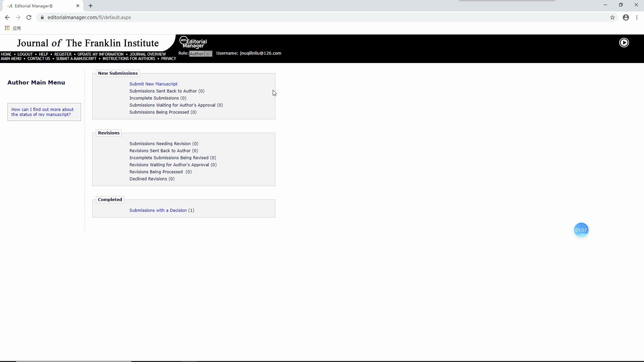Open the Chrome three-dot menu
Image resolution: width=644 pixels, height=362 pixels.
click(637, 17)
